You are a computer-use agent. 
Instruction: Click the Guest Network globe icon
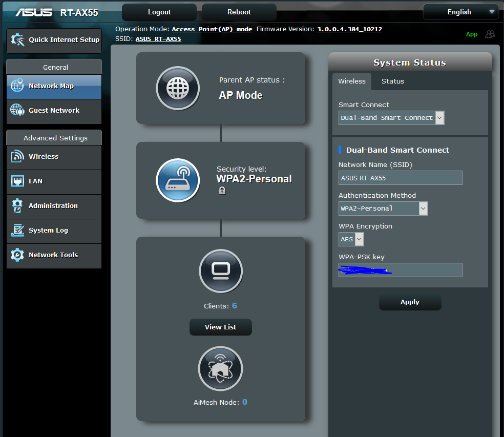(x=17, y=110)
